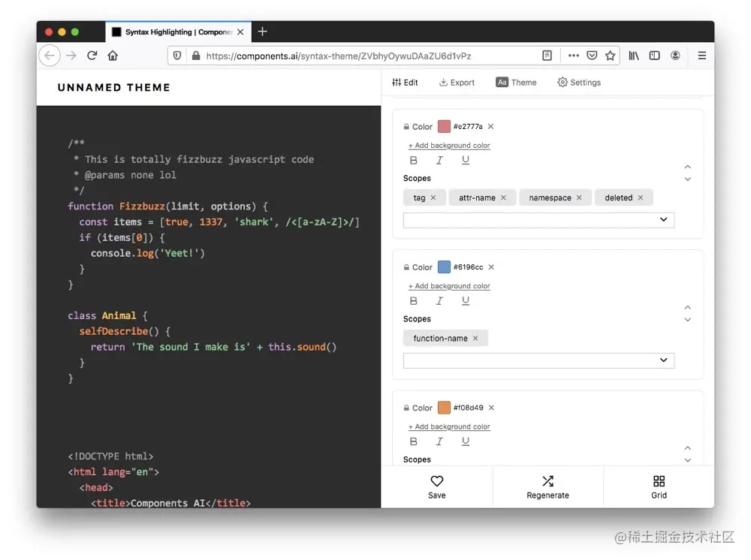This screenshot has width=751, height=560.
Task: Open Firefox hamburger menu
Action: pos(701,56)
